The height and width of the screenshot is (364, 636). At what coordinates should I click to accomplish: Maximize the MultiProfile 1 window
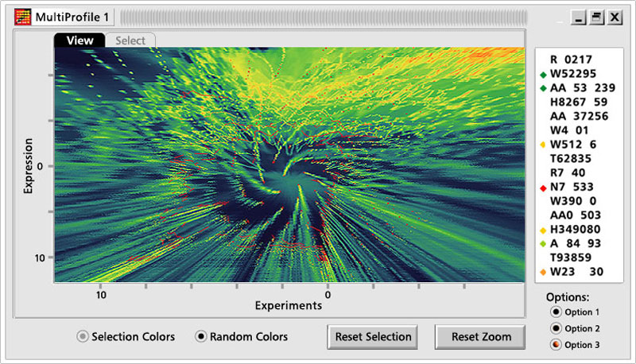[597, 17]
